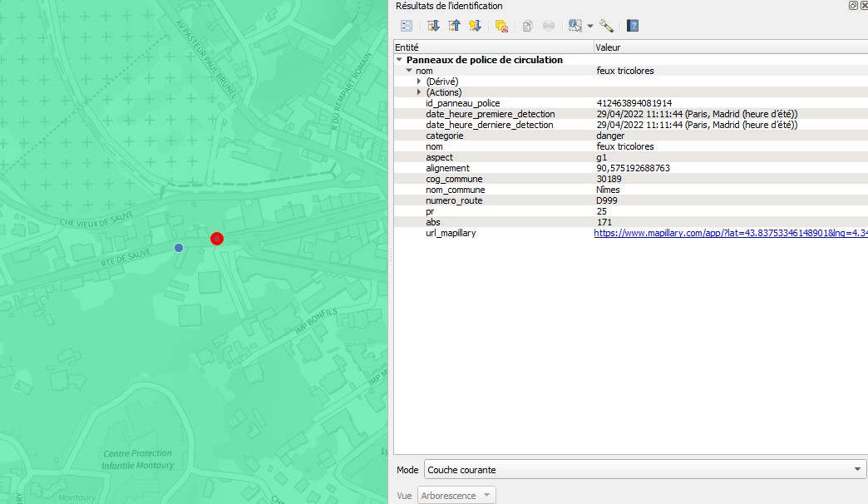The width and height of the screenshot is (868, 504).
Task: Click the Entité column header
Action: pyautogui.click(x=494, y=47)
